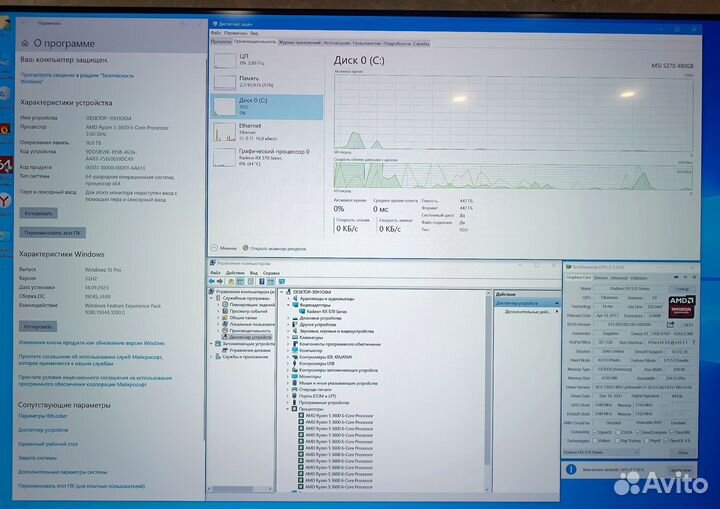This screenshot has width=720, height=509.
Task: Open the GPU-Z camera screenshot icon
Action: point(675,277)
